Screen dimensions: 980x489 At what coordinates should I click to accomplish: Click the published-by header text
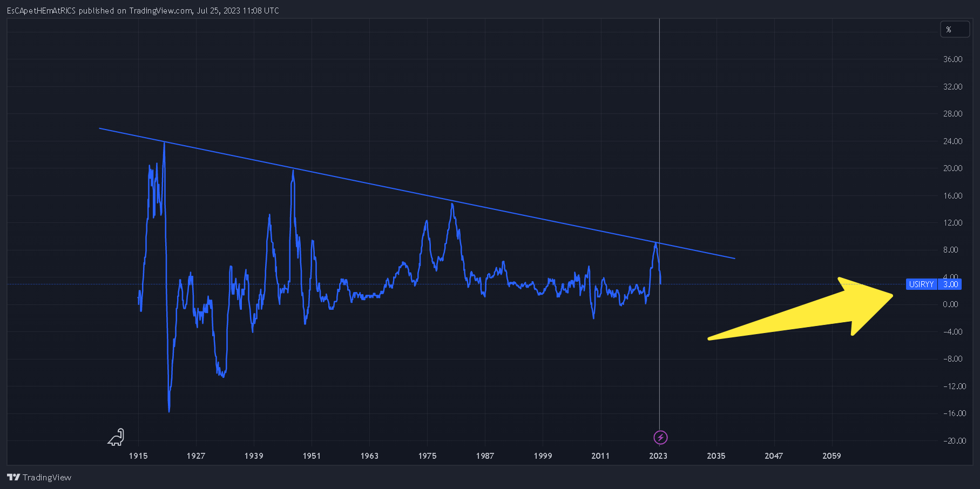pyautogui.click(x=143, y=10)
